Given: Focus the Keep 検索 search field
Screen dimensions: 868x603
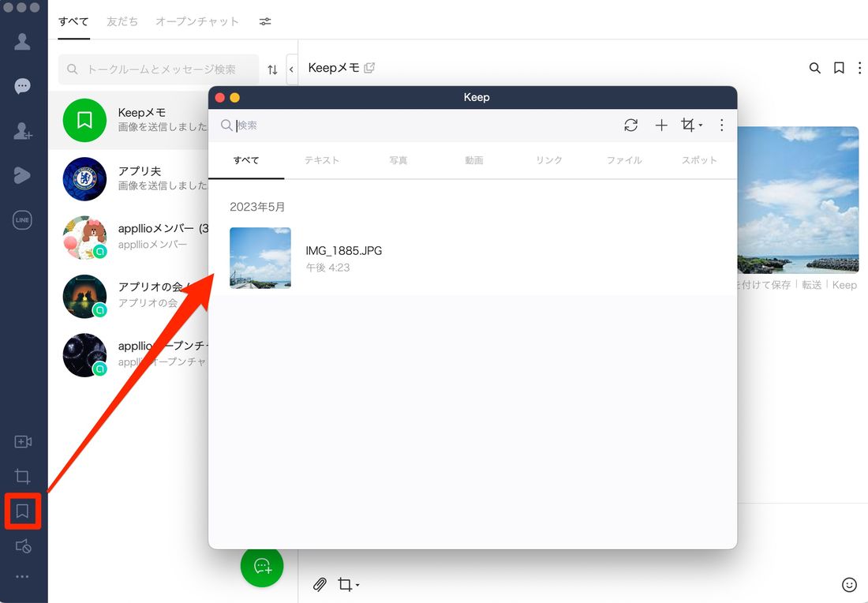Looking at the screenshot, I should pos(415,125).
